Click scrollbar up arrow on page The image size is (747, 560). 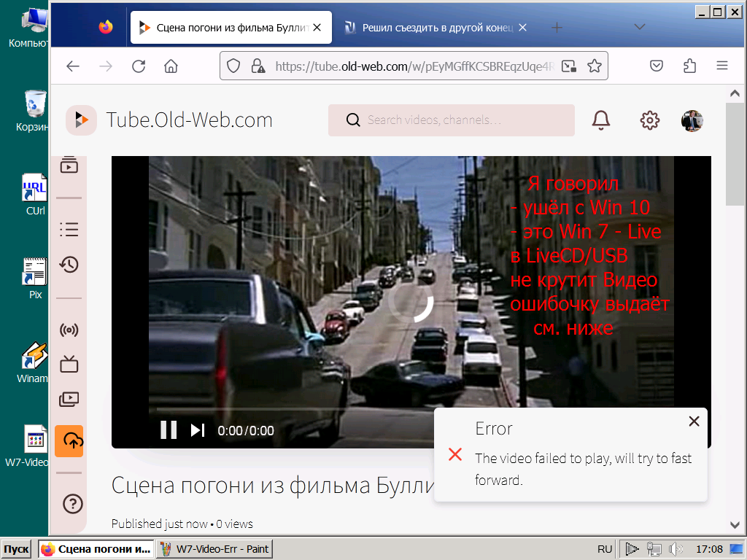coord(735,94)
